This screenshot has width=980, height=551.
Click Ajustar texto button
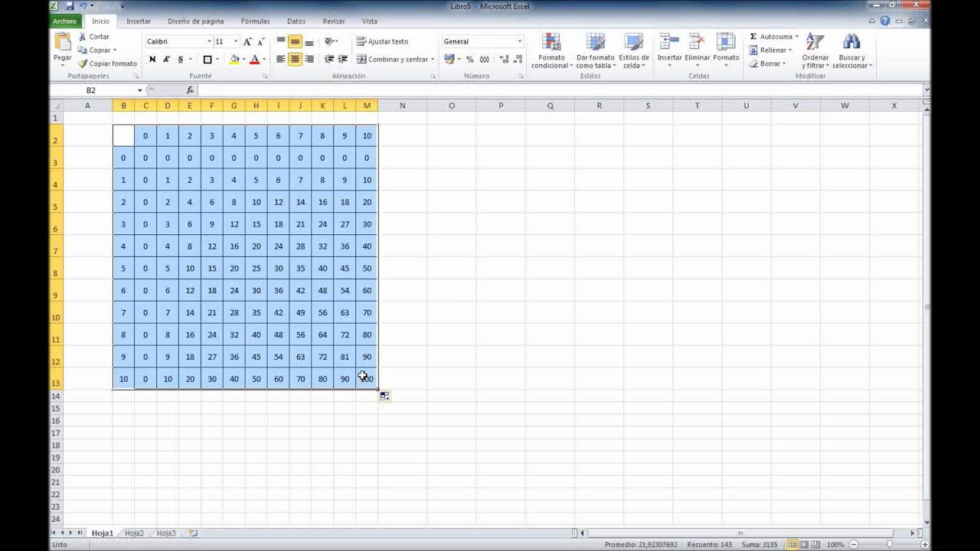[x=382, y=41]
